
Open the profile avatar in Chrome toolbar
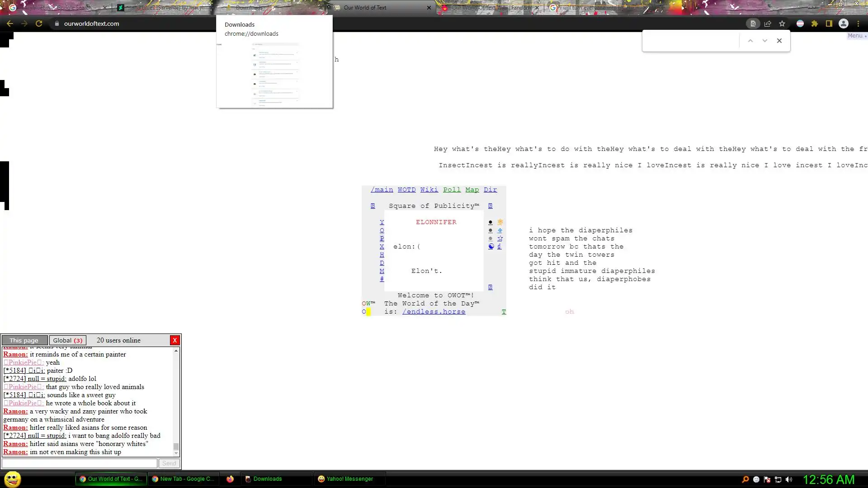coord(844,23)
